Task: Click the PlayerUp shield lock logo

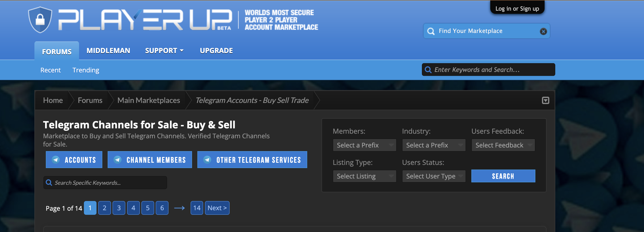Action: [x=40, y=20]
